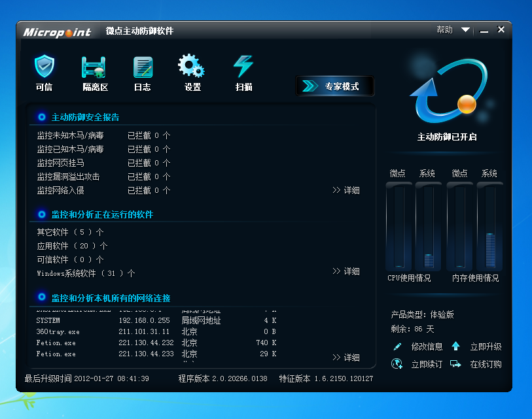
Task: Click 系统 CPU usage bar
Action: click(x=429, y=226)
